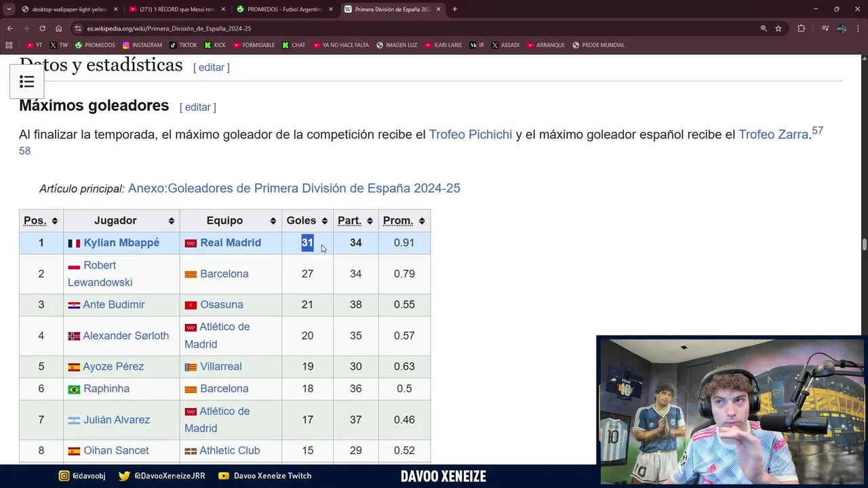Open the ASSADI bookmark

(505, 45)
